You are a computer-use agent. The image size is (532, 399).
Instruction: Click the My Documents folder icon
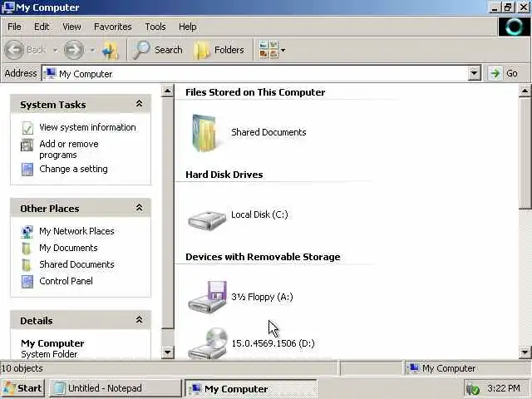click(x=27, y=248)
